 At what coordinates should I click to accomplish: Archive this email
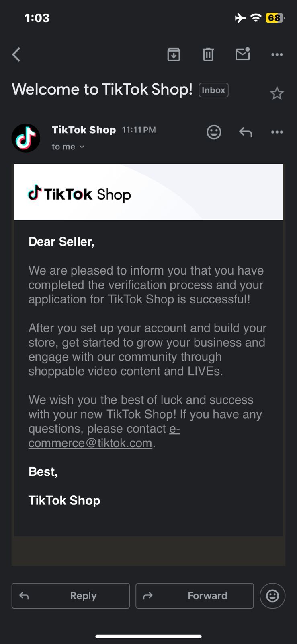(x=174, y=54)
